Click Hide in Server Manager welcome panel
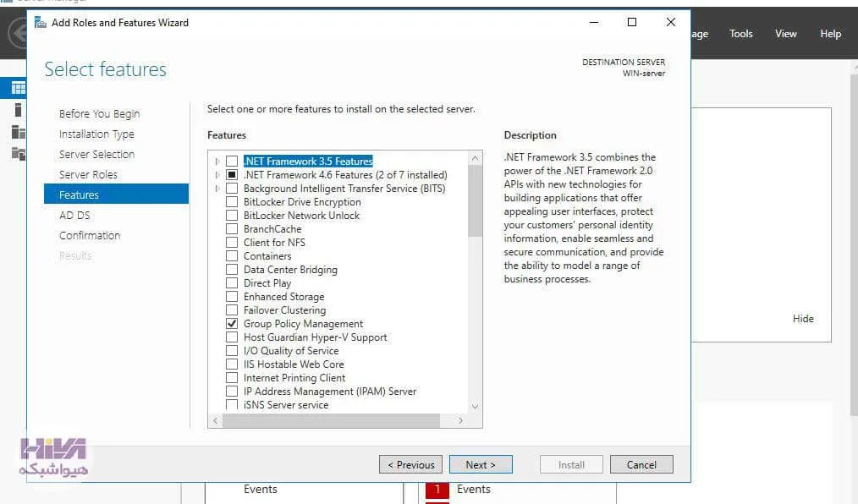This screenshot has width=858, height=504. [x=803, y=319]
